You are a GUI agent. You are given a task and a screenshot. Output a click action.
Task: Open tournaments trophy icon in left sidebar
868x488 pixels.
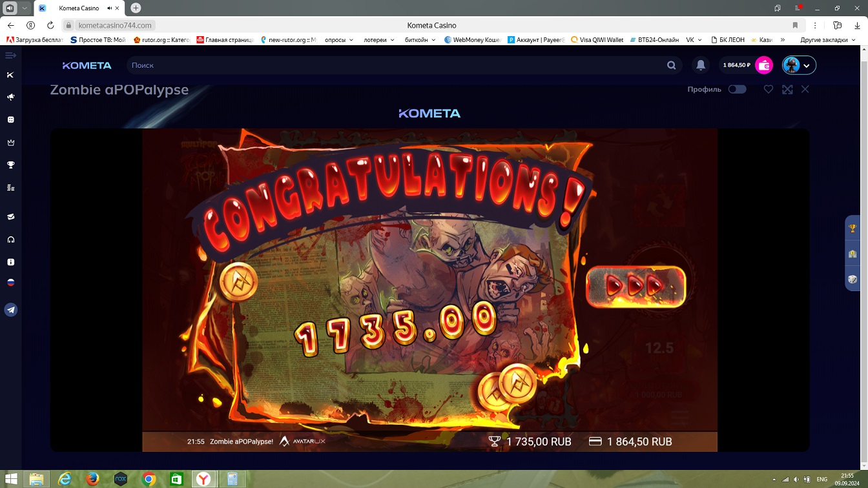point(10,165)
